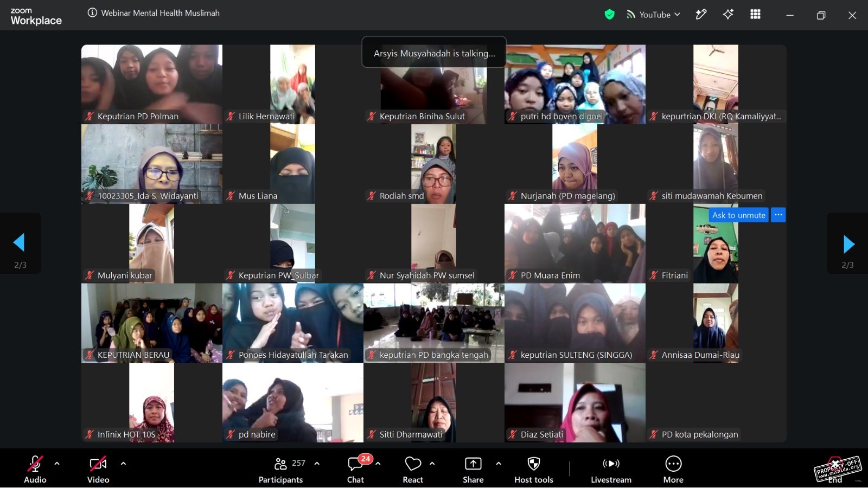The height and width of the screenshot is (488, 868).
Task: Click the Nur Syahidah PW sumsel label
Action: (427, 275)
